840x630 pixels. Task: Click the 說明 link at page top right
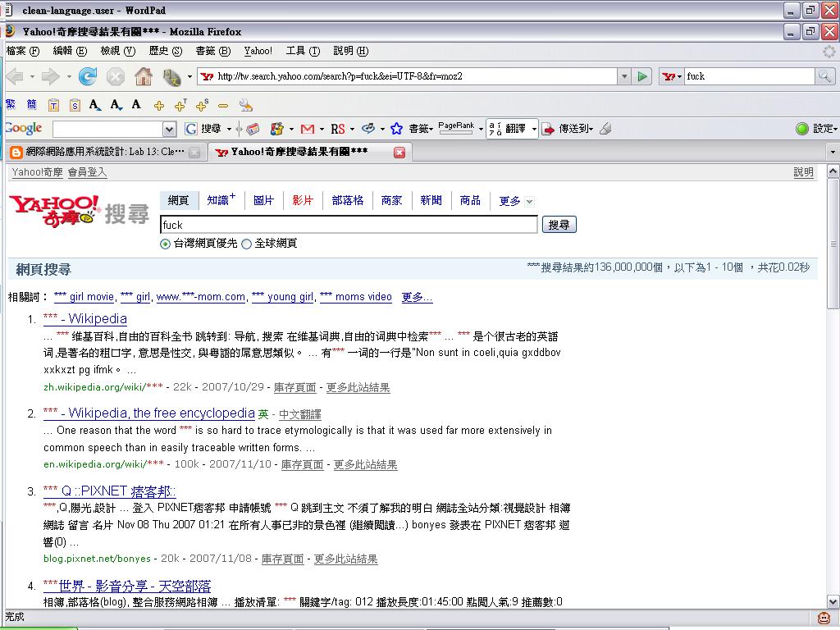coord(803,172)
